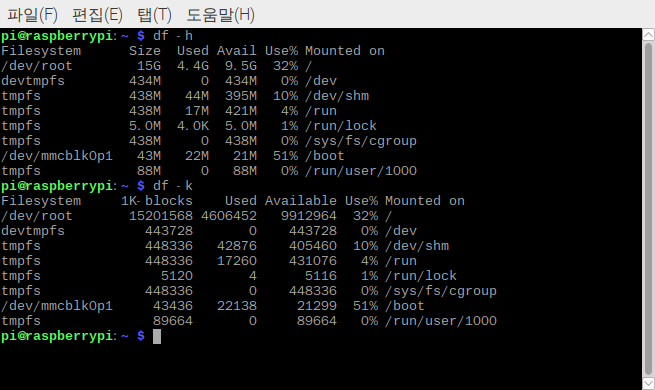Click '/run/user/1000' in df -k output
The height and width of the screenshot is (390, 655).
[x=441, y=321]
